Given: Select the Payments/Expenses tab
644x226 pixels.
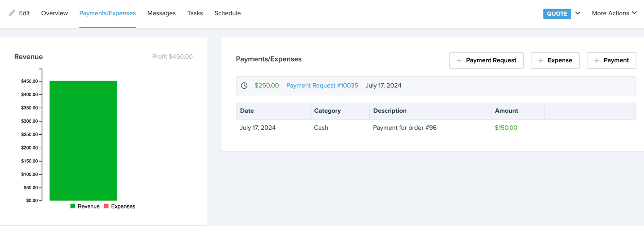Looking at the screenshot, I should click(x=108, y=13).
